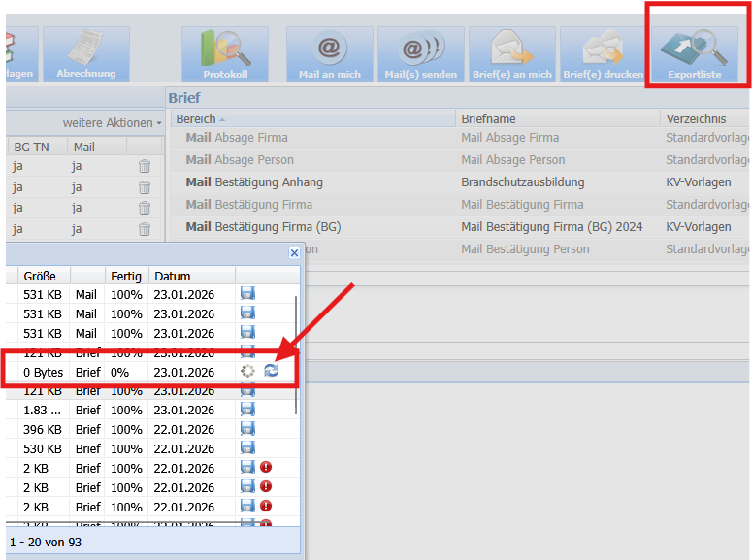
Task: Click the Mail(s) senden icon
Action: click(420, 54)
